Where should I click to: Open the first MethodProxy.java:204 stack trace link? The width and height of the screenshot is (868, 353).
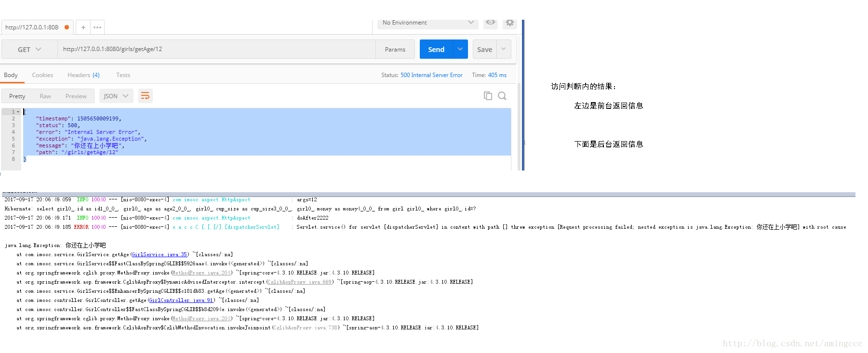[x=201, y=273]
